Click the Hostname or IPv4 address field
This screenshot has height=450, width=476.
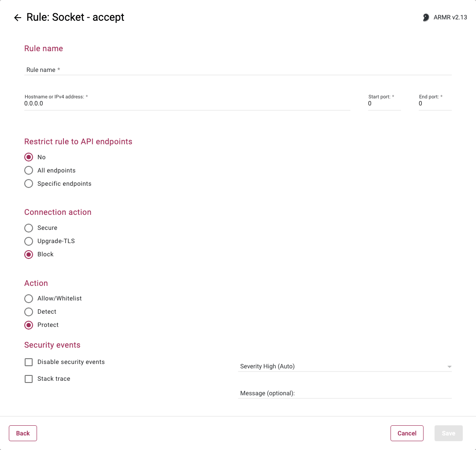tap(187, 103)
